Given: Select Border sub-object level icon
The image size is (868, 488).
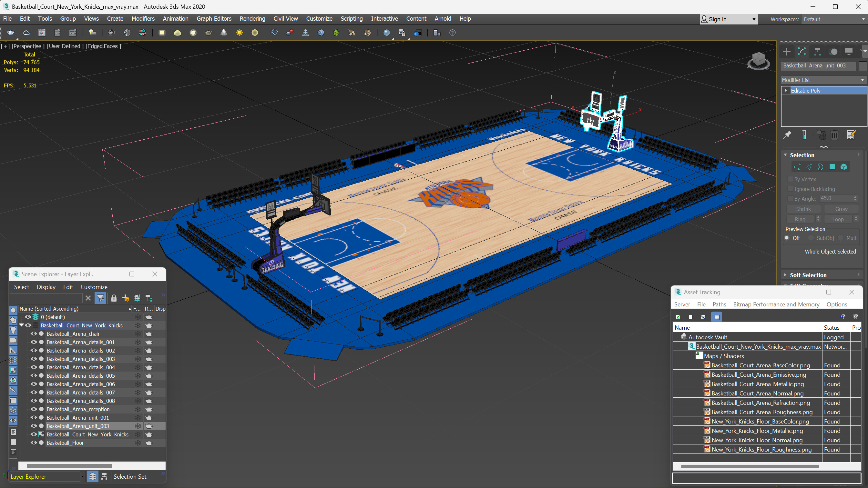Looking at the screenshot, I should 821,167.
